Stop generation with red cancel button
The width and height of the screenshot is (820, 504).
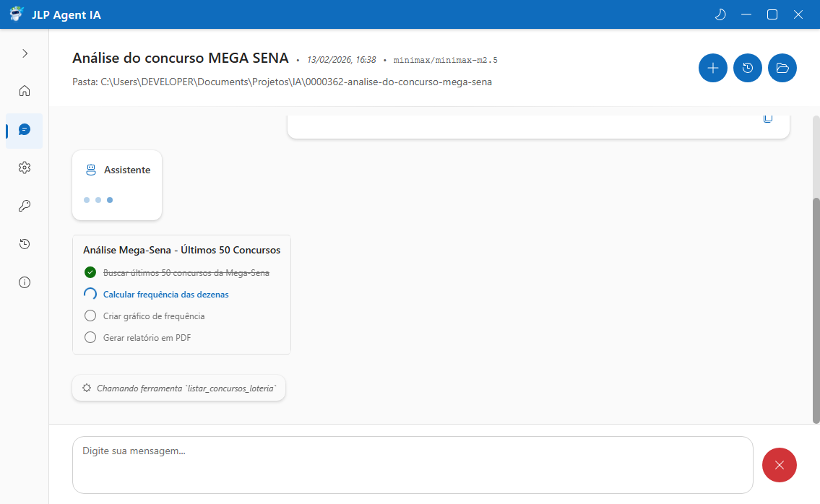pyautogui.click(x=779, y=465)
